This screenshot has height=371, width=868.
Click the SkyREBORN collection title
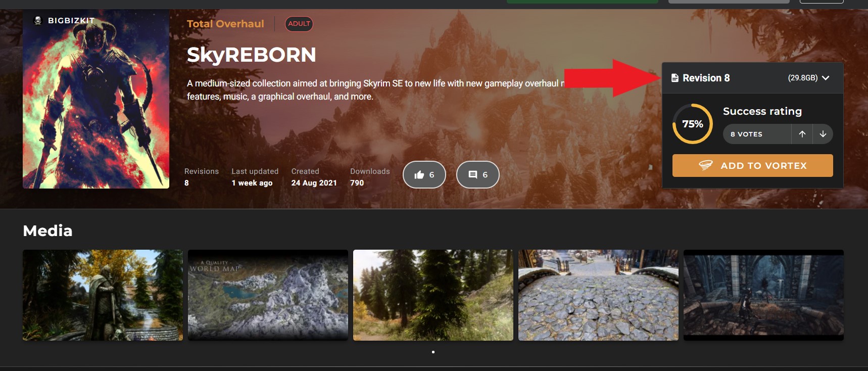click(251, 55)
